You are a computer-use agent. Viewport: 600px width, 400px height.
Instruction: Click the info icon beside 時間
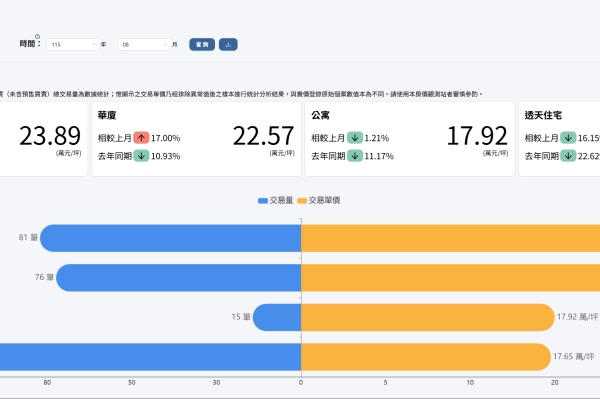(x=38, y=36)
